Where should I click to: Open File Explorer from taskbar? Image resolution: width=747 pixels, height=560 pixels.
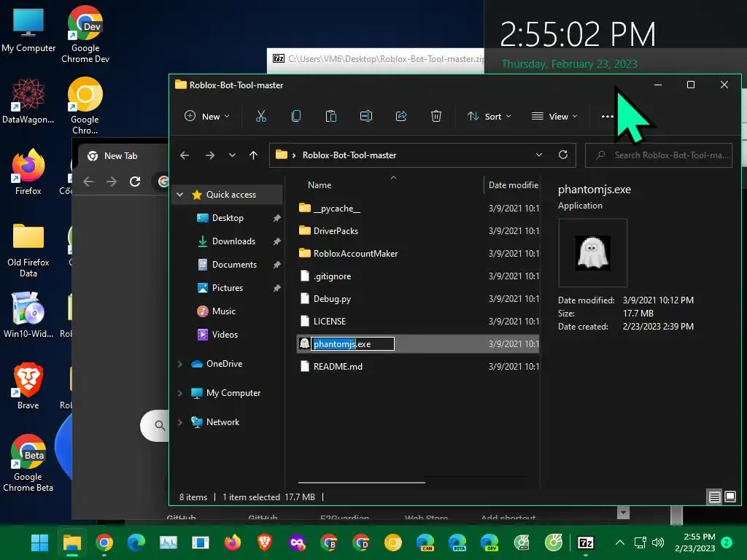coord(72,542)
